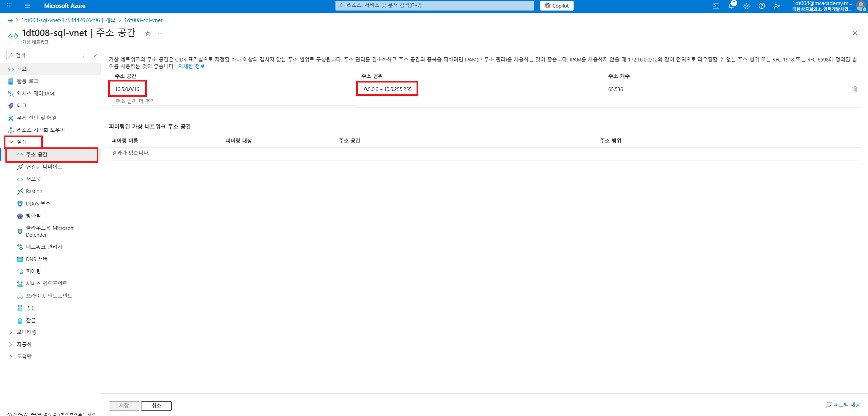Screen dimensions: 868x416
Task: Click the 주소 범위 더 추가 input field
Action: click(x=233, y=101)
